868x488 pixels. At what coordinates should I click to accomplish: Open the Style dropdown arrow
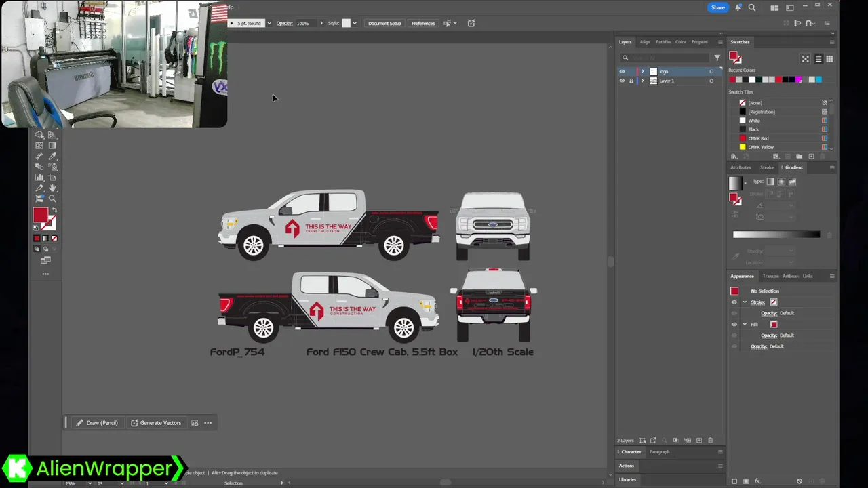coord(354,23)
